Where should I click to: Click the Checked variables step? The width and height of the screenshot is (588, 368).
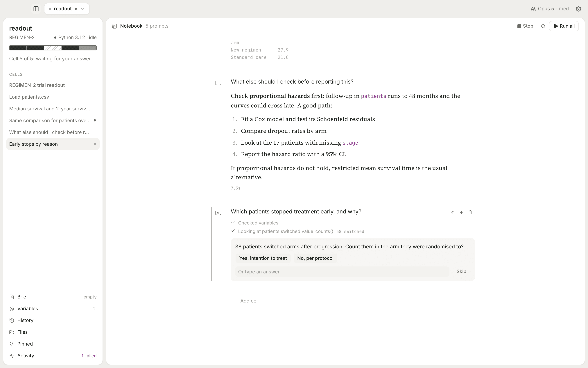point(255,223)
